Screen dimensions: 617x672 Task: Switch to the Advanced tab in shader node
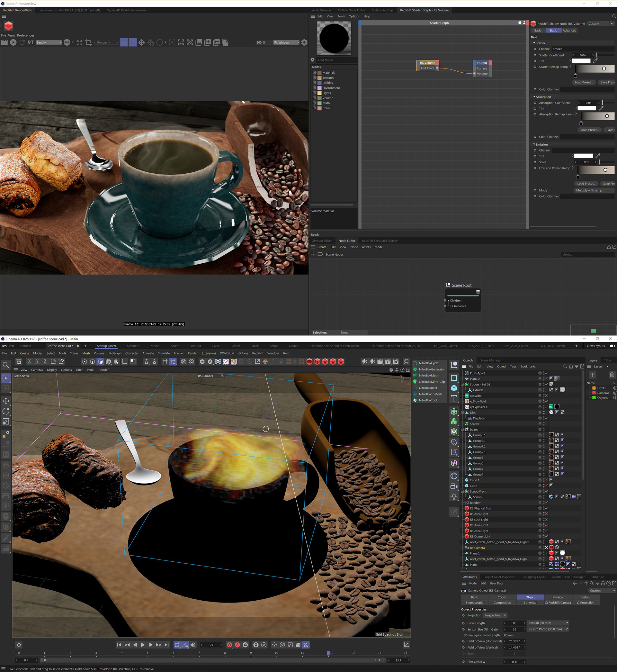[x=569, y=31]
